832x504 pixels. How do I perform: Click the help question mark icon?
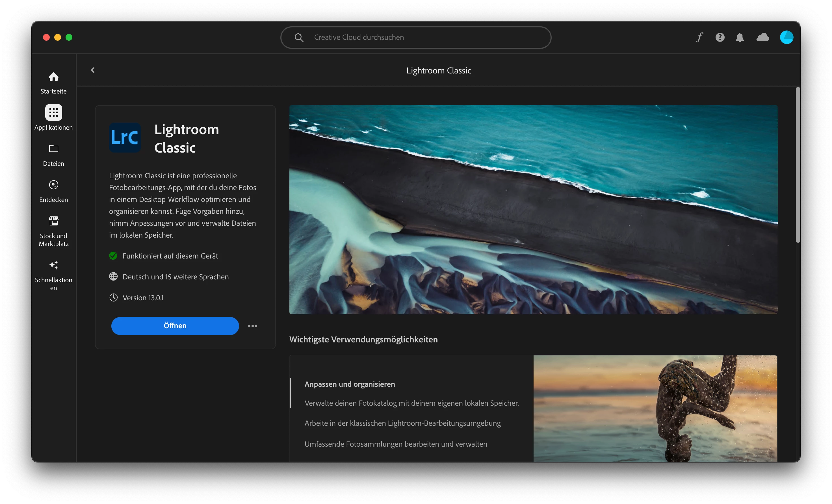pos(720,37)
